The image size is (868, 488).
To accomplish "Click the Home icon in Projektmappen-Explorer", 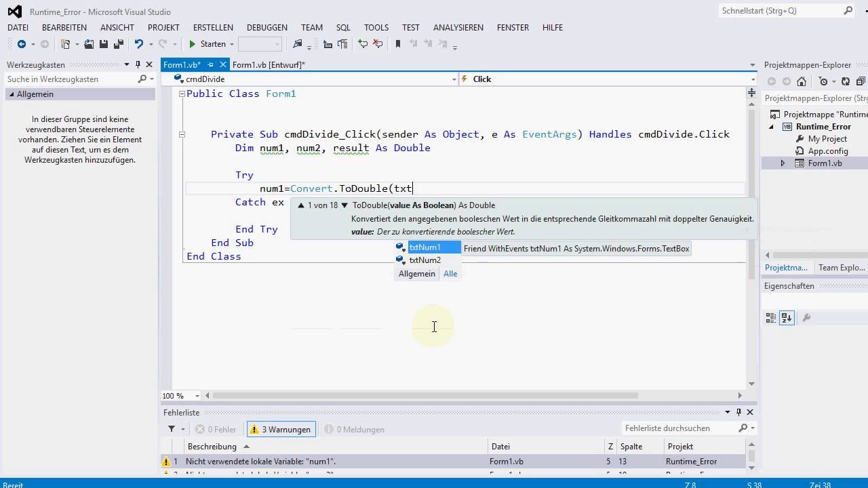I will [802, 81].
